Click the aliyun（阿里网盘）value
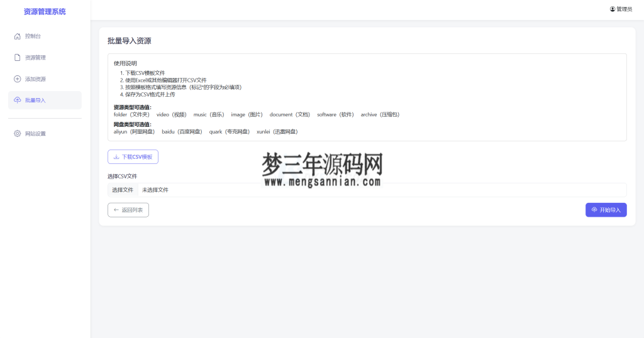644x338 pixels. [135, 132]
